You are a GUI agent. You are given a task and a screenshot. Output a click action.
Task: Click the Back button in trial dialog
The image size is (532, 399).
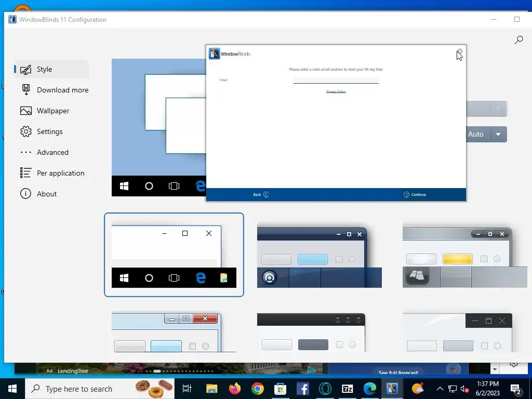tap(261, 194)
